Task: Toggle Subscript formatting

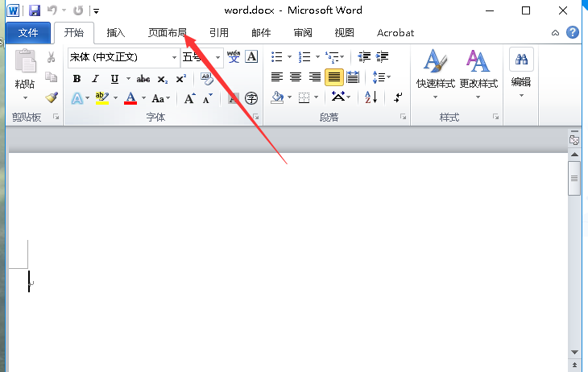Action: tap(163, 79)
